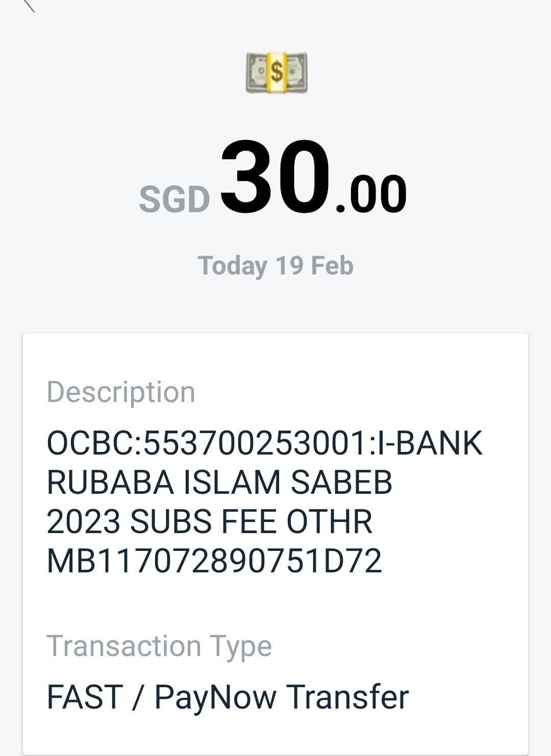Go back using the top-left arrow

(29, 5)
